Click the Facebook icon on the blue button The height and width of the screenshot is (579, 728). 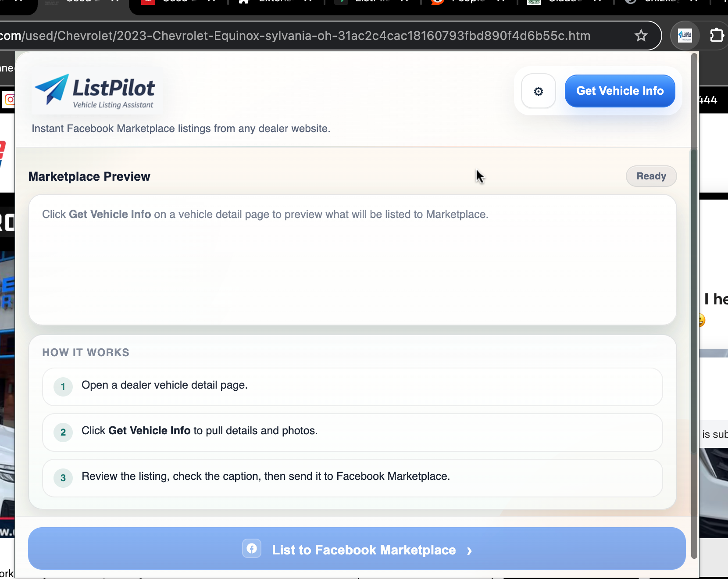pos(252,548)
